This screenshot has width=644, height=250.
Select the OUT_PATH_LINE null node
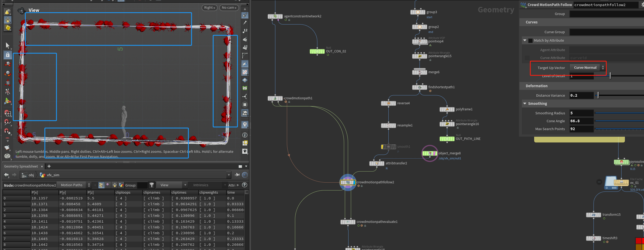447,139
